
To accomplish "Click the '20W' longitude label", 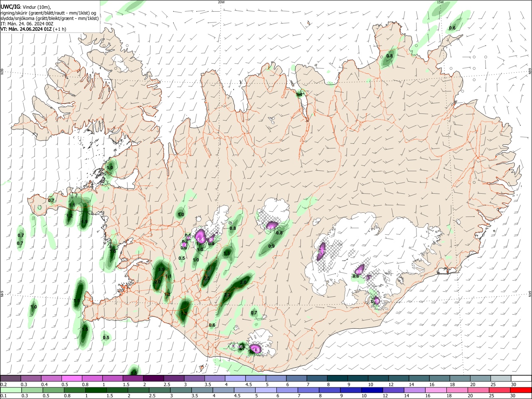I will point(221,2).
